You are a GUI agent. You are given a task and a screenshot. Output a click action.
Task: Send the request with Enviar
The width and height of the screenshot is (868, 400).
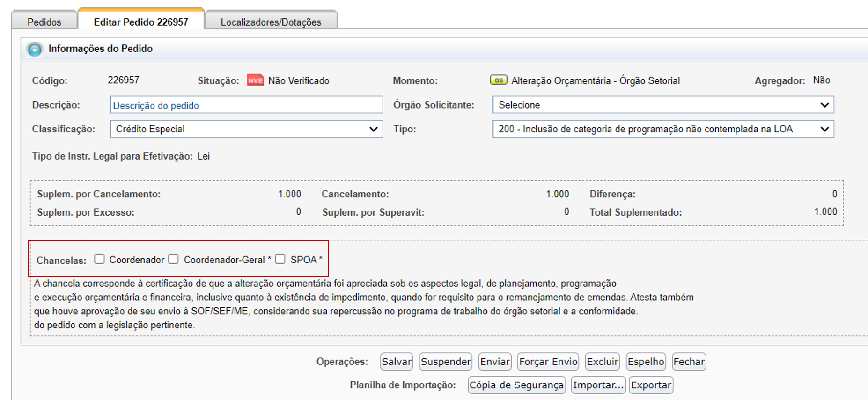495,362
